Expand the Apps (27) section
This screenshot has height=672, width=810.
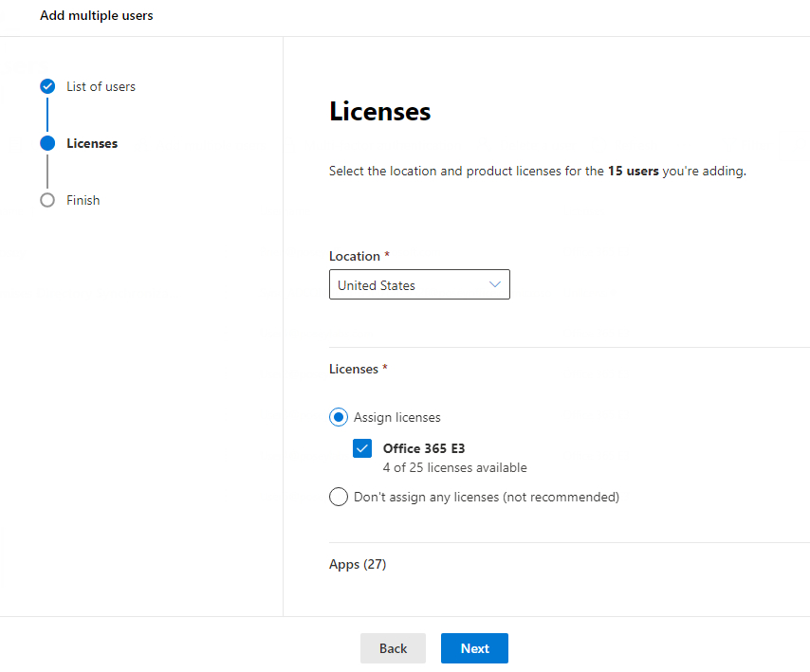tap(358, 564)
